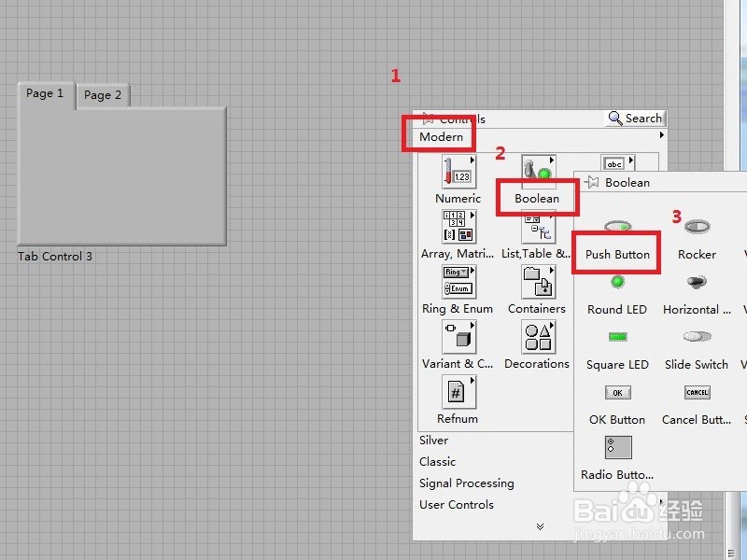This screenshot has height=560, width=747.
Task: Click the Round LED label text
Action: (x=617, y=310)
